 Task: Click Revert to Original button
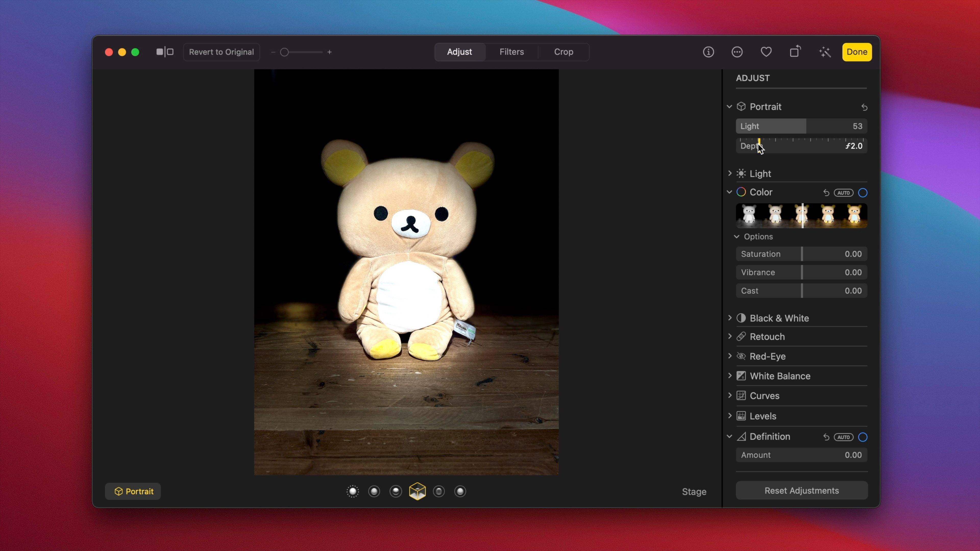(222, 52)
